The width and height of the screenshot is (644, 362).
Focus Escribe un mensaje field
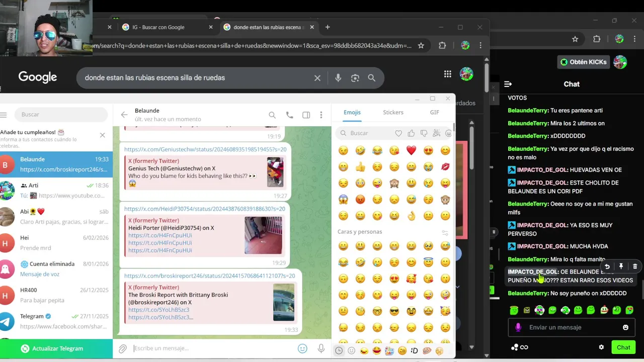[x=212, y=348]
